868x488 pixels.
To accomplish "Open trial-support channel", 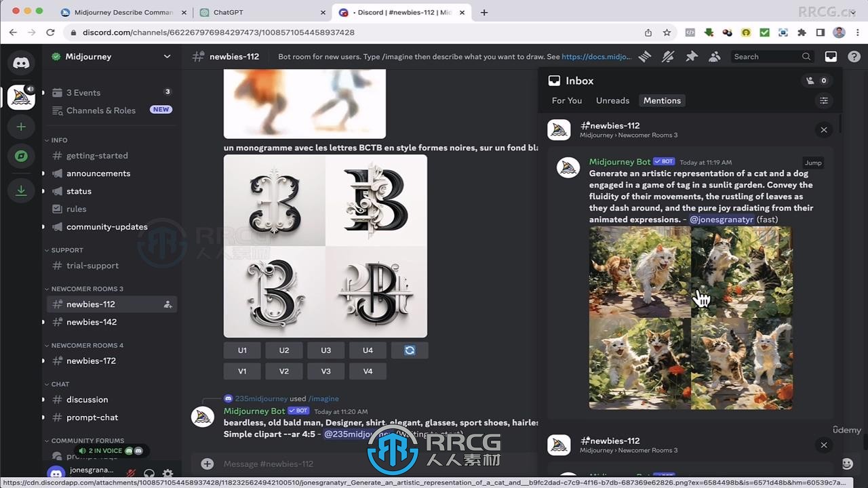I will pos(112,266).
